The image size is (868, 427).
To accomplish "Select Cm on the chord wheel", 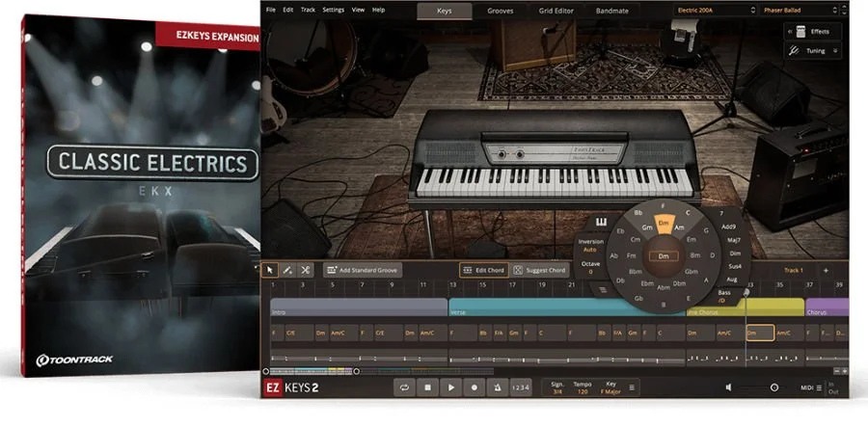I will point(636,239).
